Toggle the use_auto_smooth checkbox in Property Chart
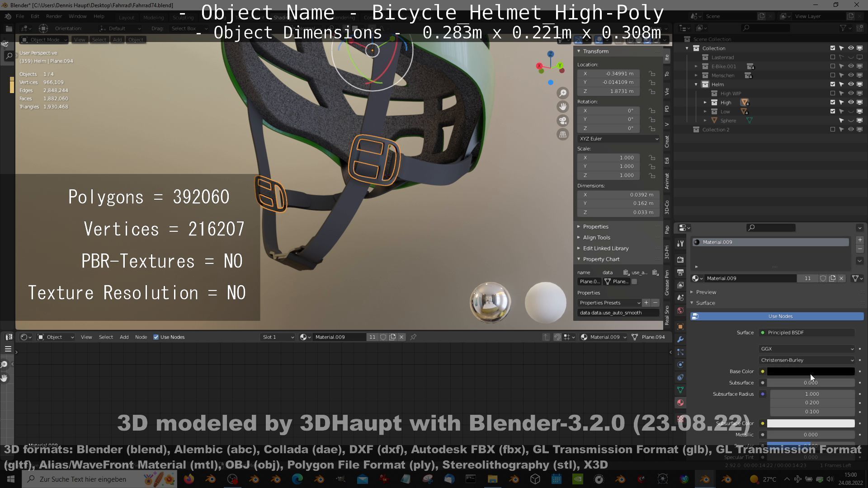Screen dimensions: 868x488 [634, 282]
